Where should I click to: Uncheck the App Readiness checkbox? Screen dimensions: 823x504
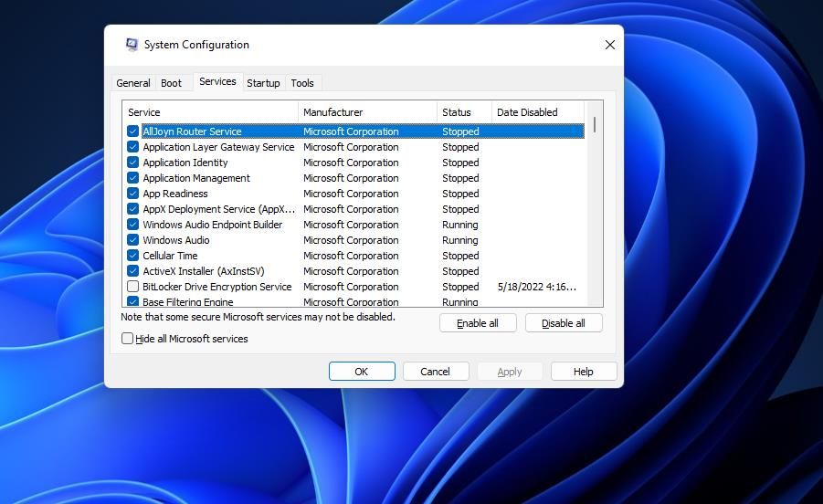tap(132, 193)
